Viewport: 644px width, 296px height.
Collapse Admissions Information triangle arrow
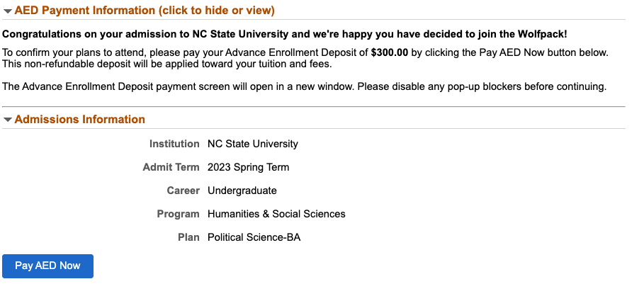8,120
